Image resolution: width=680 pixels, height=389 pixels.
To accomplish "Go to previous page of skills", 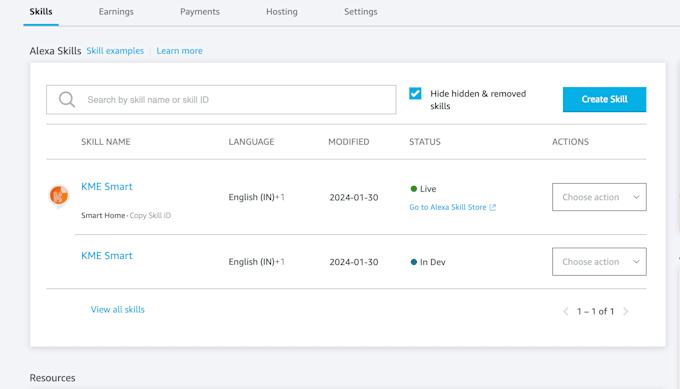I will pyautogui.click(x=566, y=311).
